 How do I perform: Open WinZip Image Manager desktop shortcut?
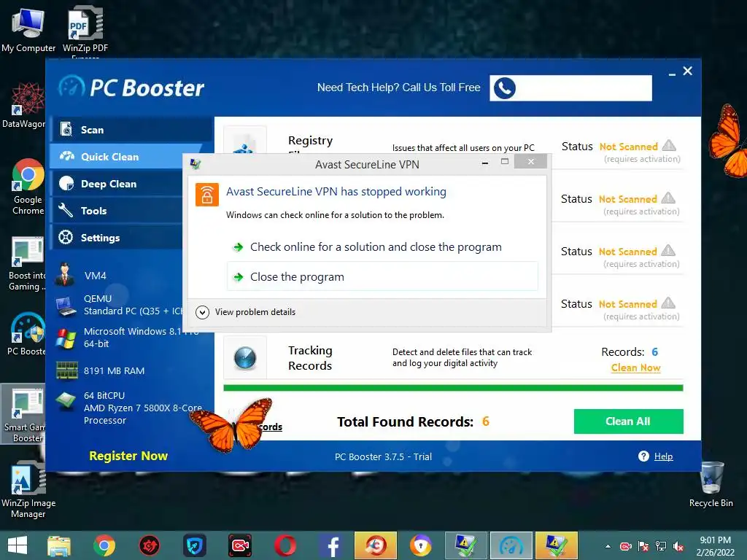[x=28, y=490]
